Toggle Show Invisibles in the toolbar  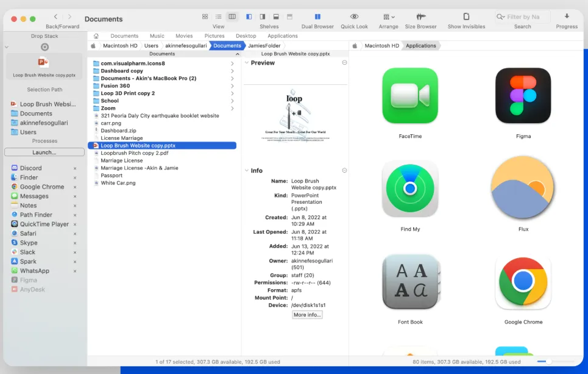pos(466,16)
